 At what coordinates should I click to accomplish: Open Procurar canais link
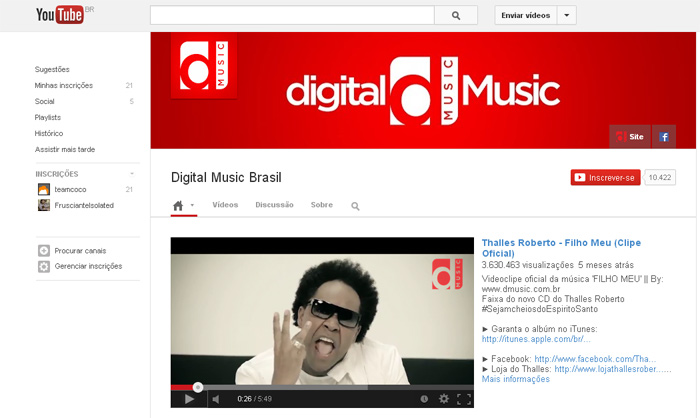(x=80, y=251)
